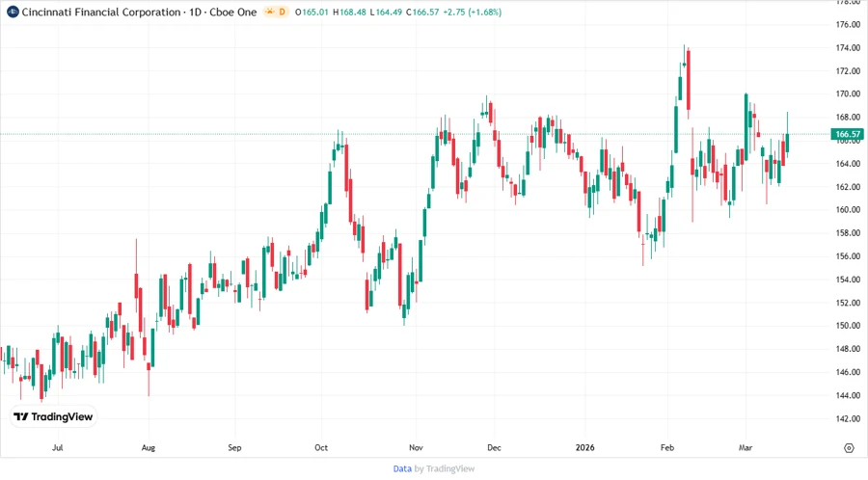Click the current price label 166.57
This screenshot has width=868, height=480.
coord(848,134)
